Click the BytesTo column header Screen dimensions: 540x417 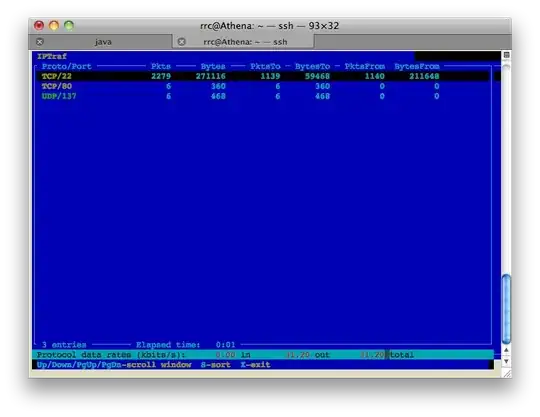click(312, 66)
